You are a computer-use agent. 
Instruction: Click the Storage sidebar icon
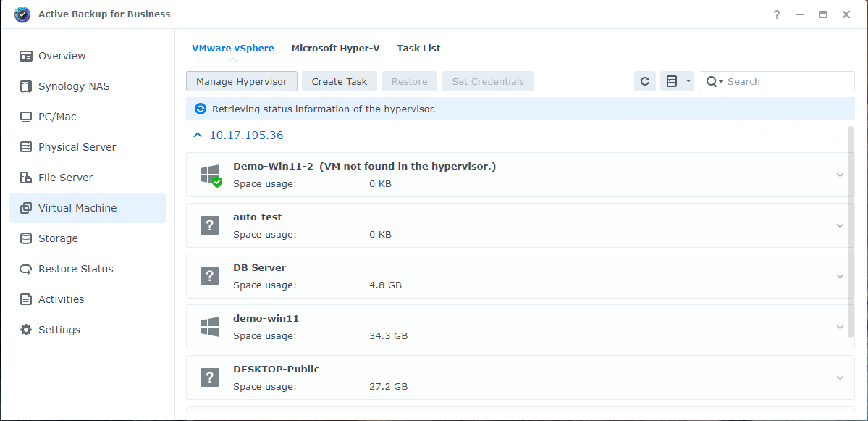point(26,238)
